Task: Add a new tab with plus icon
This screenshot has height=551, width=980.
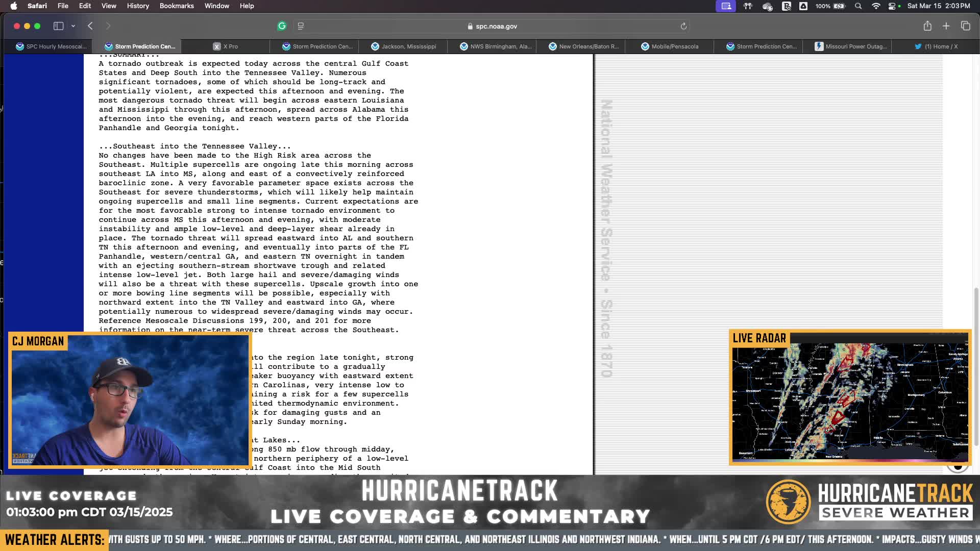Action: pos(946,26)
